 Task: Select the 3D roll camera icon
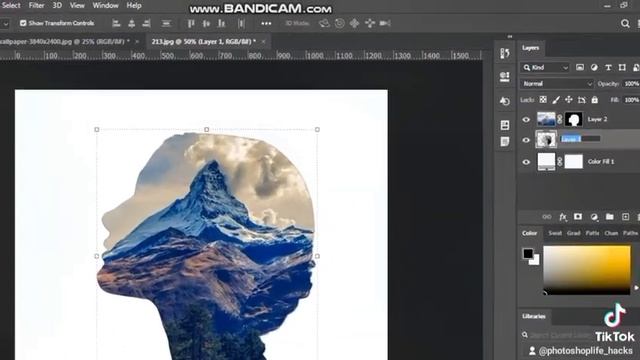point(340,23)
